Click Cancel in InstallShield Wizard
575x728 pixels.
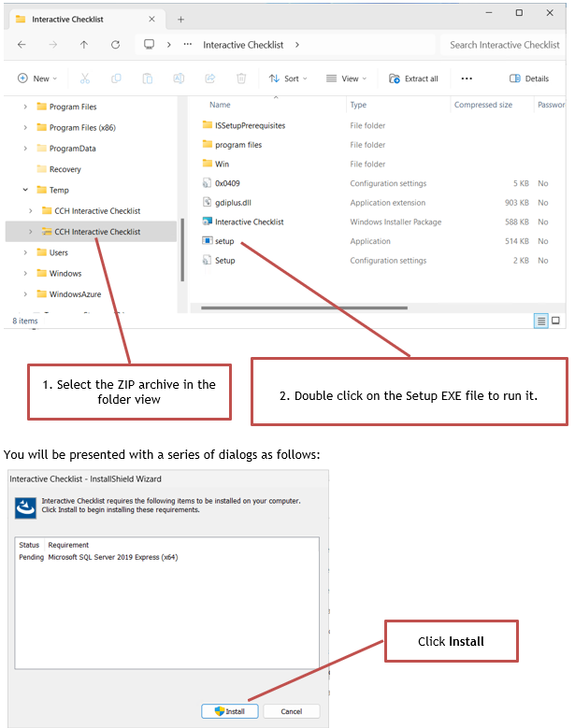coord(292,711)
